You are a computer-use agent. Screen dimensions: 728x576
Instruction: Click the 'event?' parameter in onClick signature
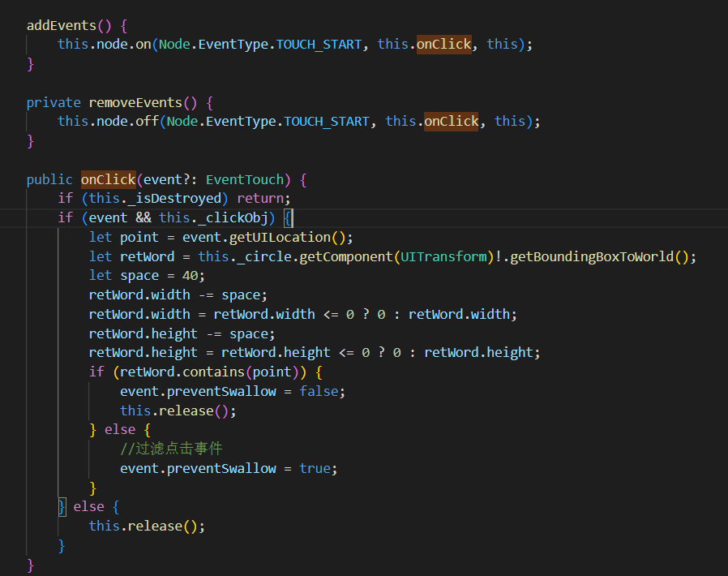tap(167, 179)
